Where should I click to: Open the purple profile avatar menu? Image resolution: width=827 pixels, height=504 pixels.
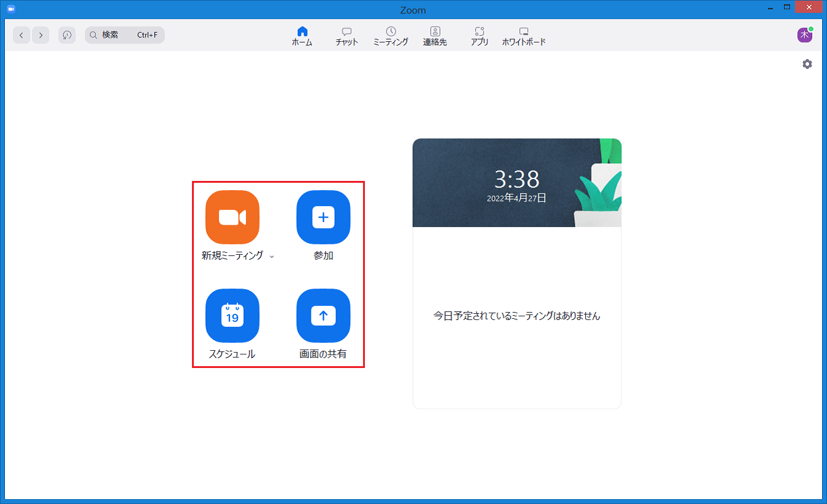point(804,35)
